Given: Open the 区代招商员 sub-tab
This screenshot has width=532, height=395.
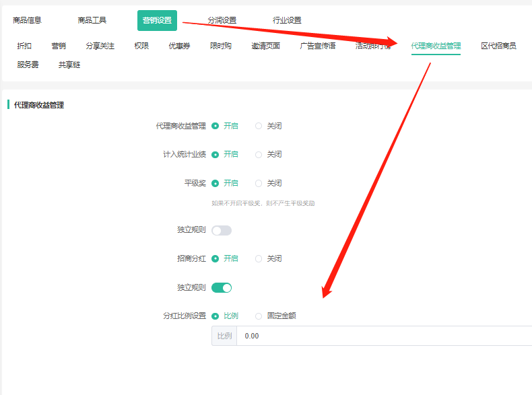Looking at the screenshot, I should coord(498,46).
